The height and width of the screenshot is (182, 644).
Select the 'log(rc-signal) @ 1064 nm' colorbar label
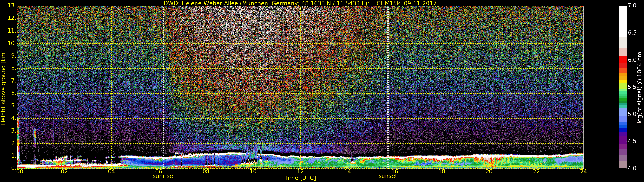coord(639,88)
